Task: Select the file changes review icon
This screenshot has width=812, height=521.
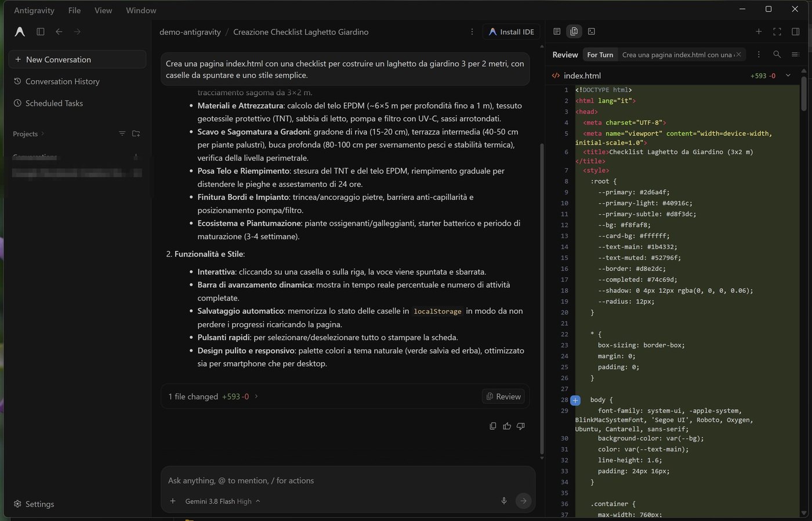Action: click(574, 31)
